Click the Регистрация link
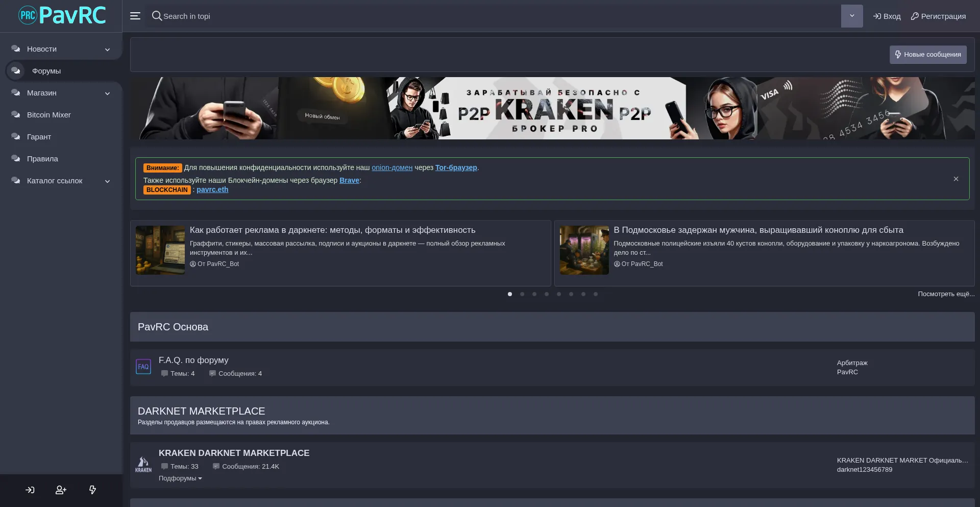Image resolution: width=980 pixels, height=507 pixels. (938, 16)
